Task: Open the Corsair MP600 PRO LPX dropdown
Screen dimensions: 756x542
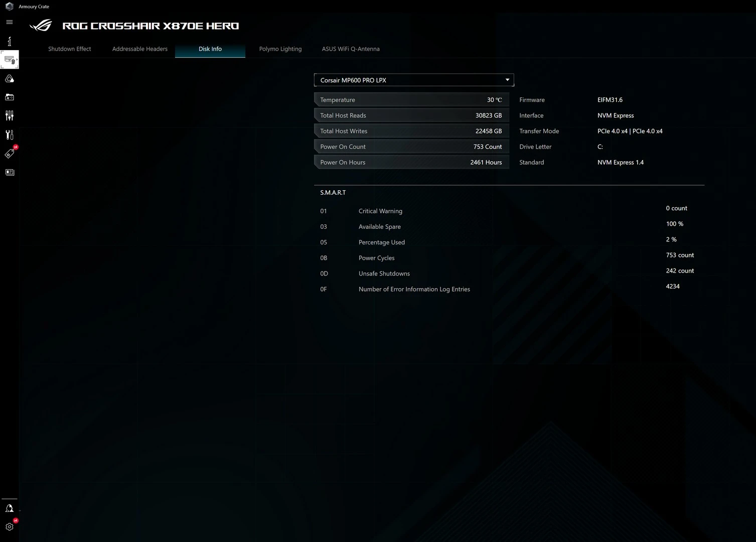Action: tap(406, 80)
